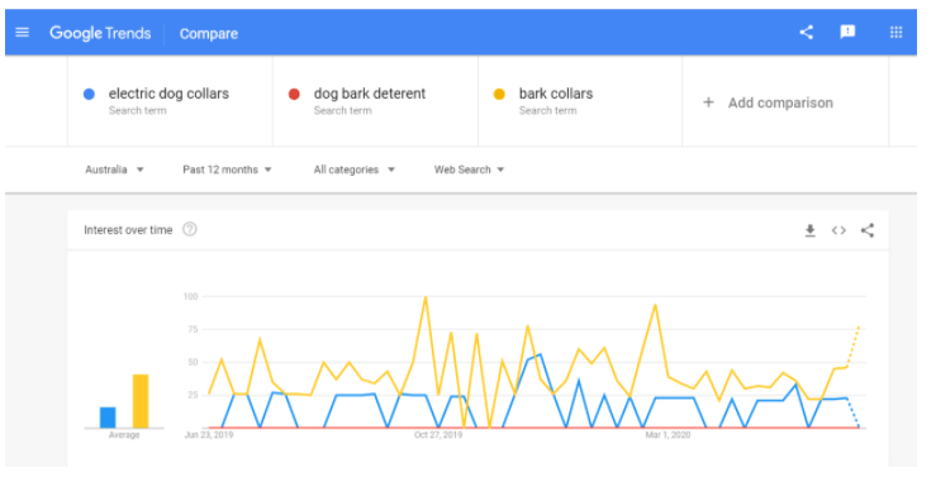Click the Google Trends logo
The width and height of the screenshot is (936, 482).
click(100, 33)
